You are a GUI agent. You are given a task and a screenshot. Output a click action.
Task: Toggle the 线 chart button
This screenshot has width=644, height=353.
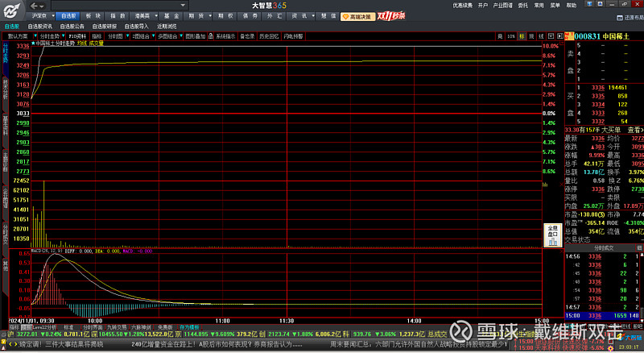[541, 36]
